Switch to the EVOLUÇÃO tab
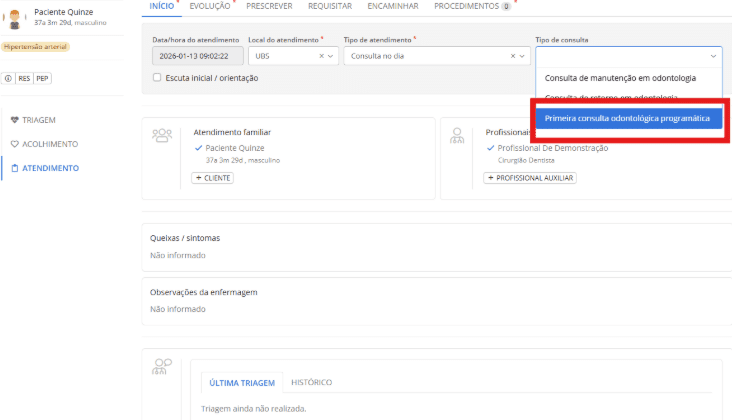Screen dimensions: 732x420 pos(210,7)
